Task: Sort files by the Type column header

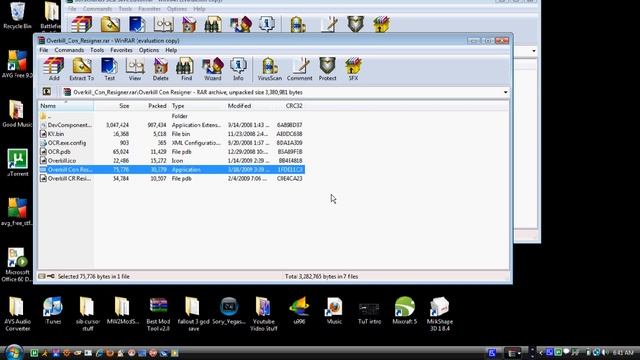Action: coord(197,106)
